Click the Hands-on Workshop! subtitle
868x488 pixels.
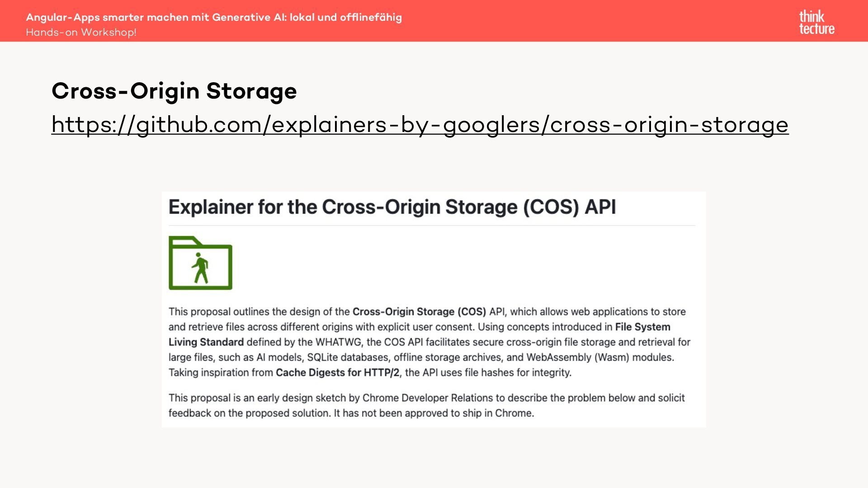(81, 33)
